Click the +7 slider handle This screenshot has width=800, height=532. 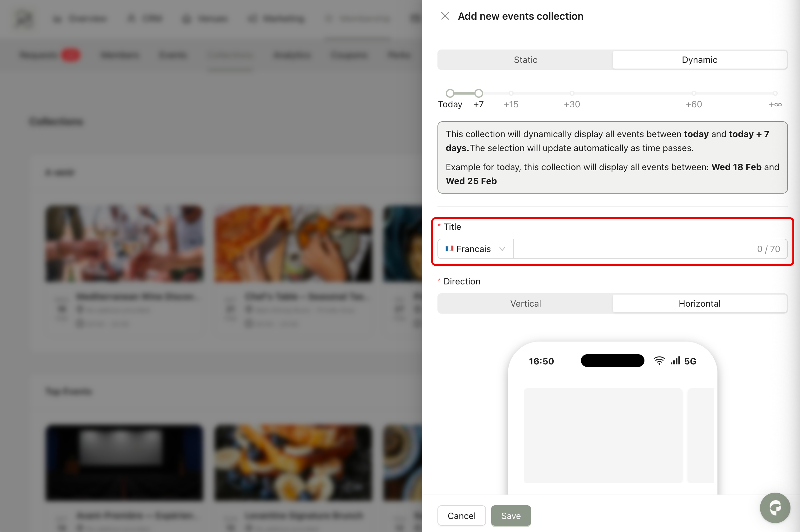coord(478,93)
